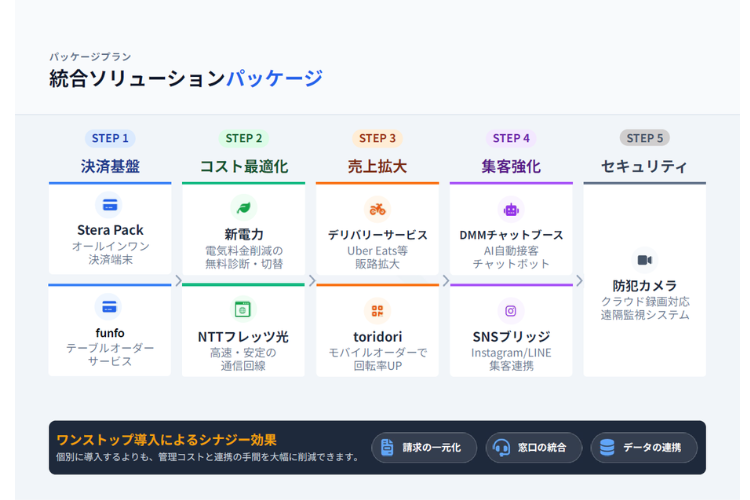Click the データの連携 button

(x=642, y=448)
